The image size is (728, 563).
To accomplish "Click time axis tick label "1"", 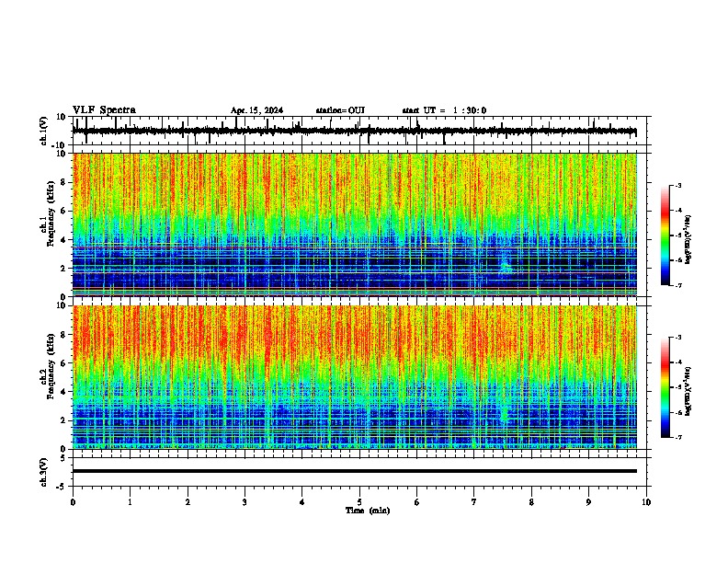I will (x=131, y=502).
